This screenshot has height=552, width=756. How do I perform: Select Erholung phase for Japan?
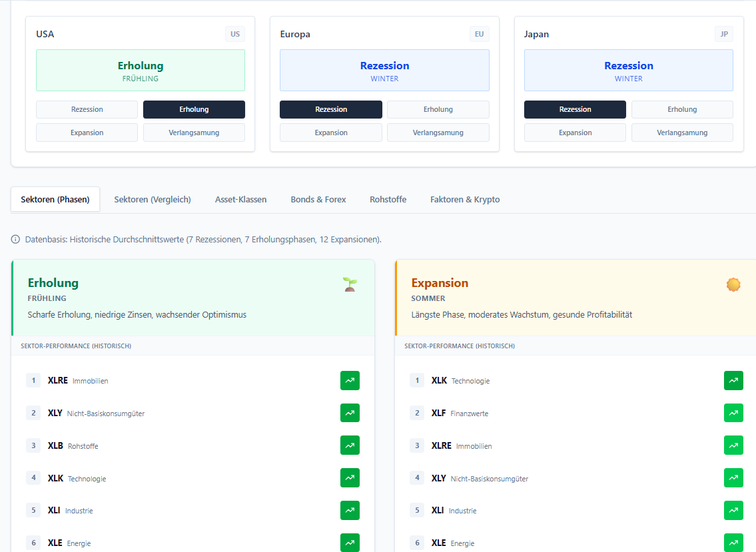tap(682, 109)
